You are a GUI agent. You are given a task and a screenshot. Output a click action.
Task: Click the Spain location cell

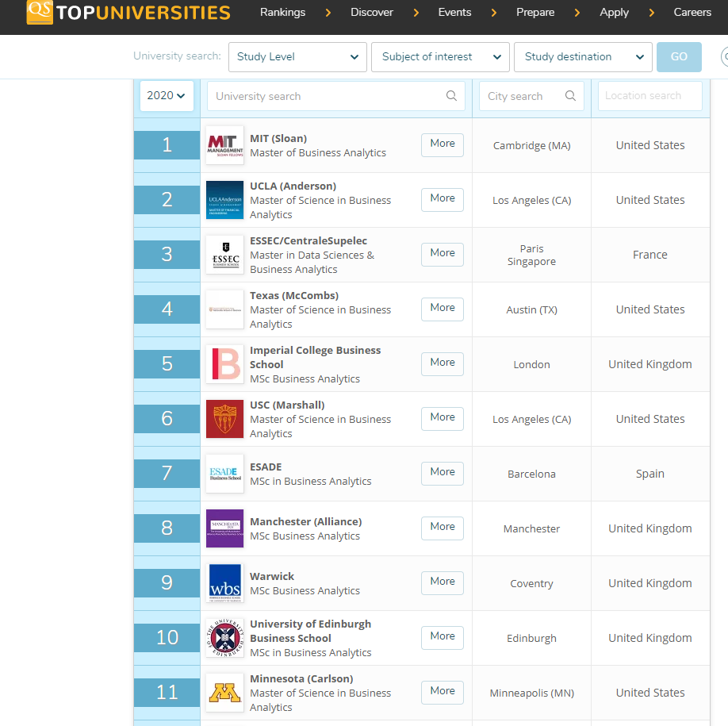(x=650, y=474)
